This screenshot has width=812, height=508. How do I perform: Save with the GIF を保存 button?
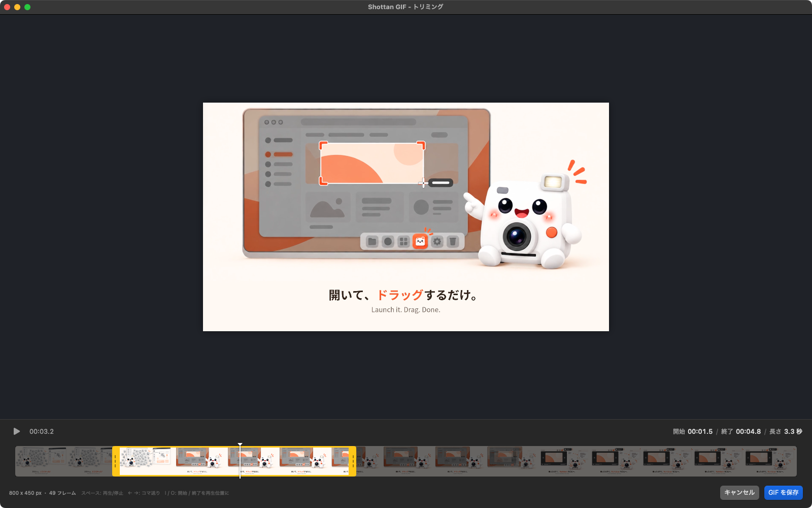pos(783,492)
